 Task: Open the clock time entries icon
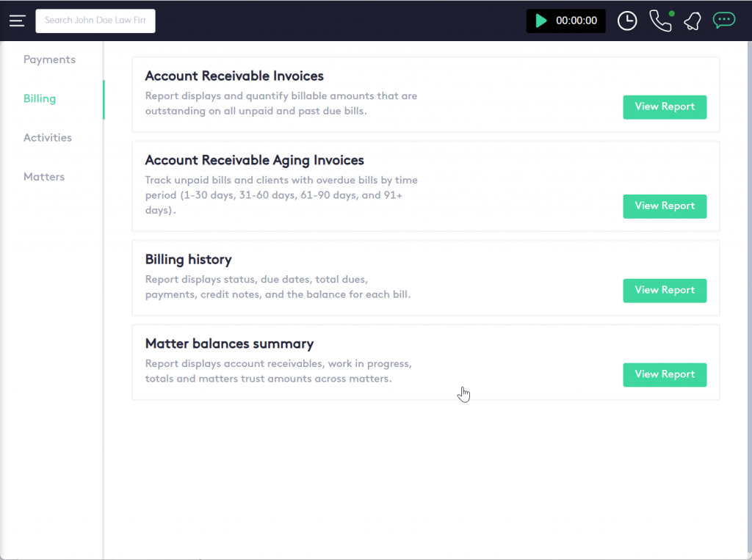[627, 21]
